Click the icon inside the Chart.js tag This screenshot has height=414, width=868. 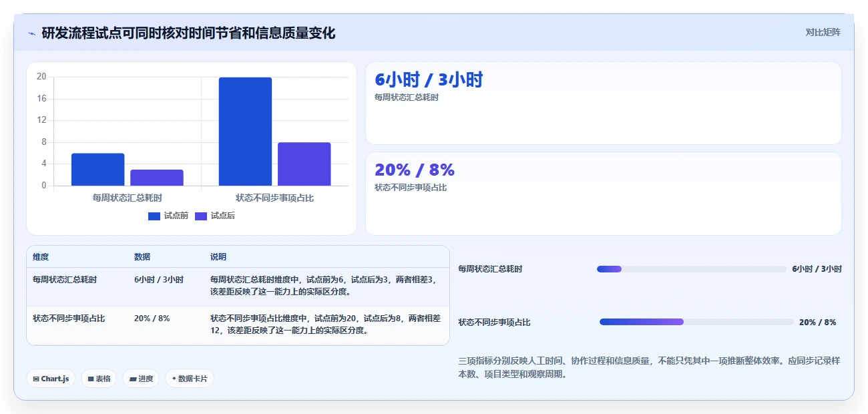coord(36,379)
